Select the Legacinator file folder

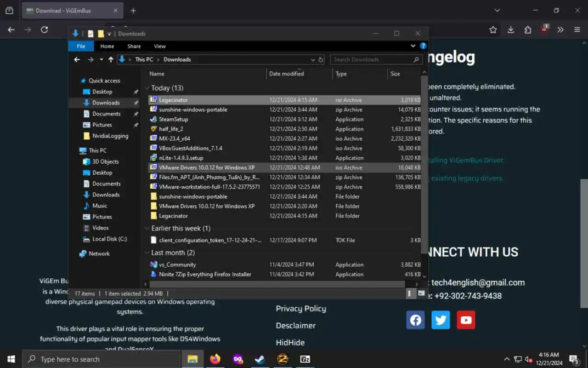click(x=285, y=216)
